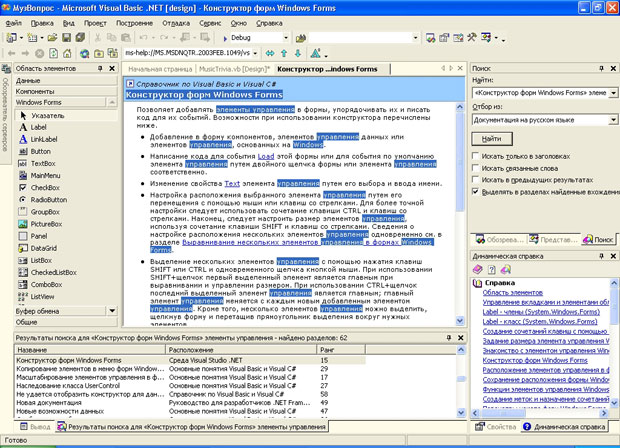620x448 pixels.
Task: Click the question-mark icon in Динамическая справка
Action: point(491,270)
